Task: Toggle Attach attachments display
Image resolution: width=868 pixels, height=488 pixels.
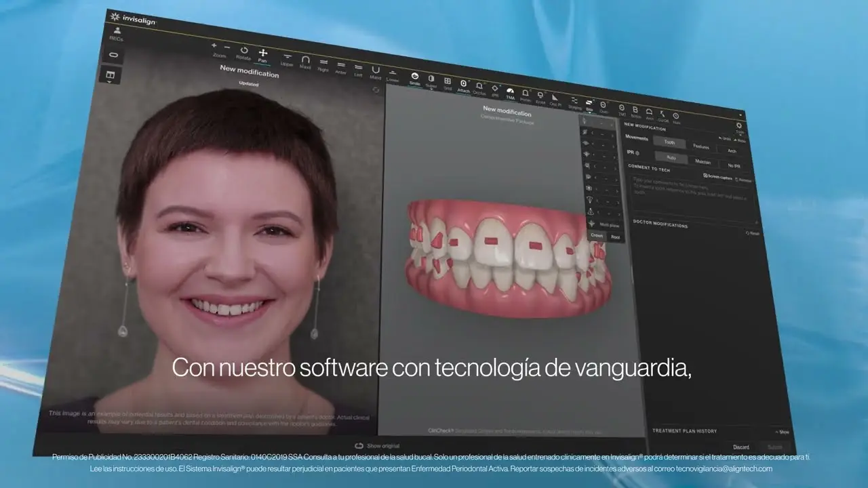Action: coord(464,86)
